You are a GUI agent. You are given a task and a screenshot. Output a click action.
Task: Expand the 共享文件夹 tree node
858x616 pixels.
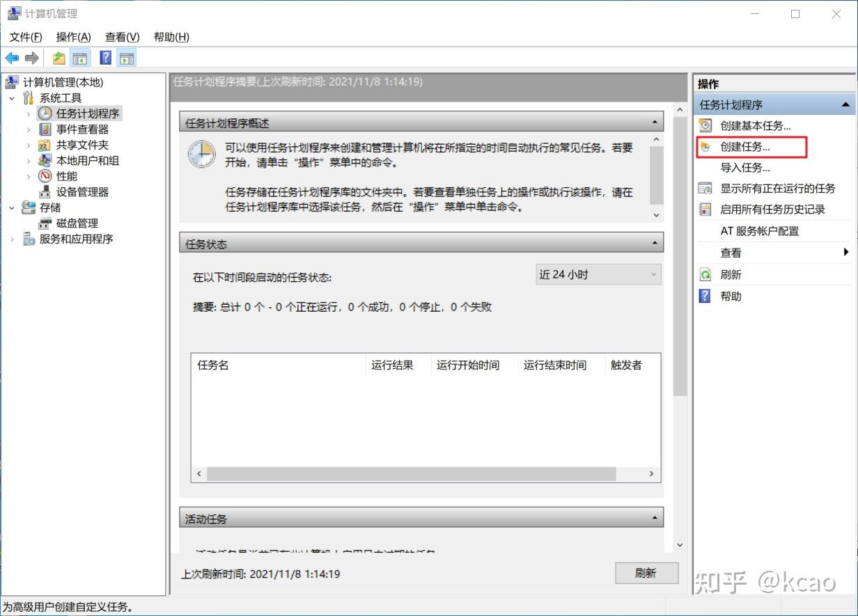point(29,145)
